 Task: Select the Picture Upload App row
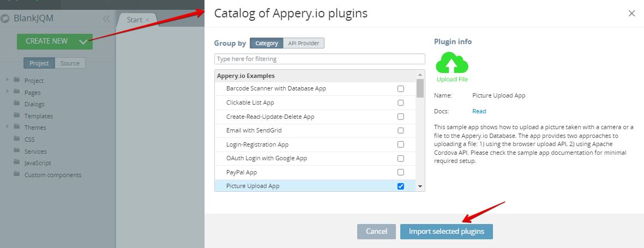pyautogui.click(x=315, y=186)
